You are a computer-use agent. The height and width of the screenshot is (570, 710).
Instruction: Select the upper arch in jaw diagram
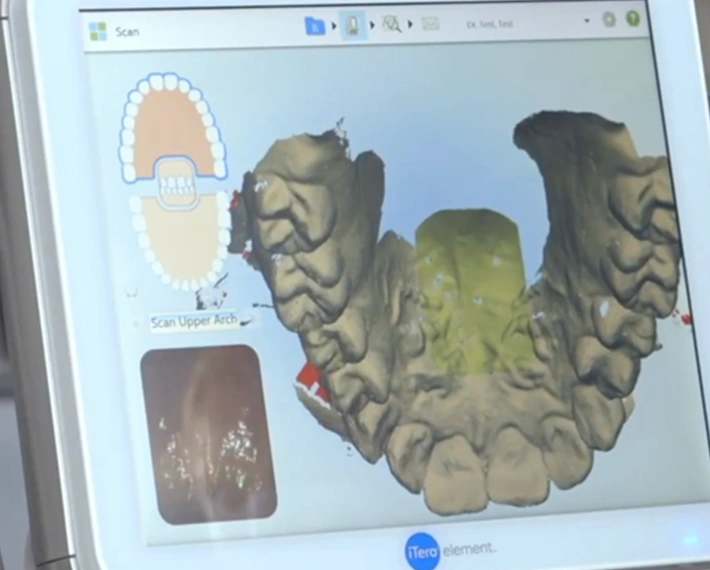pyautogui.click(x=174, y=122)
